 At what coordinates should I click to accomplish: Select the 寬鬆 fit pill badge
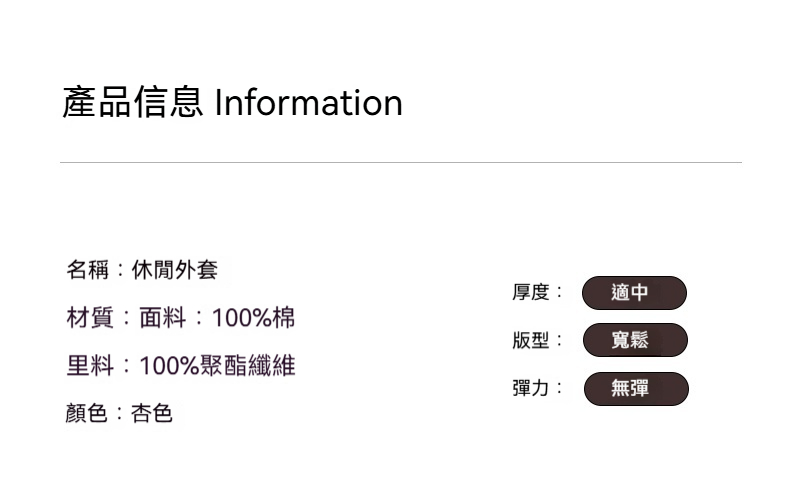[634, 340]
